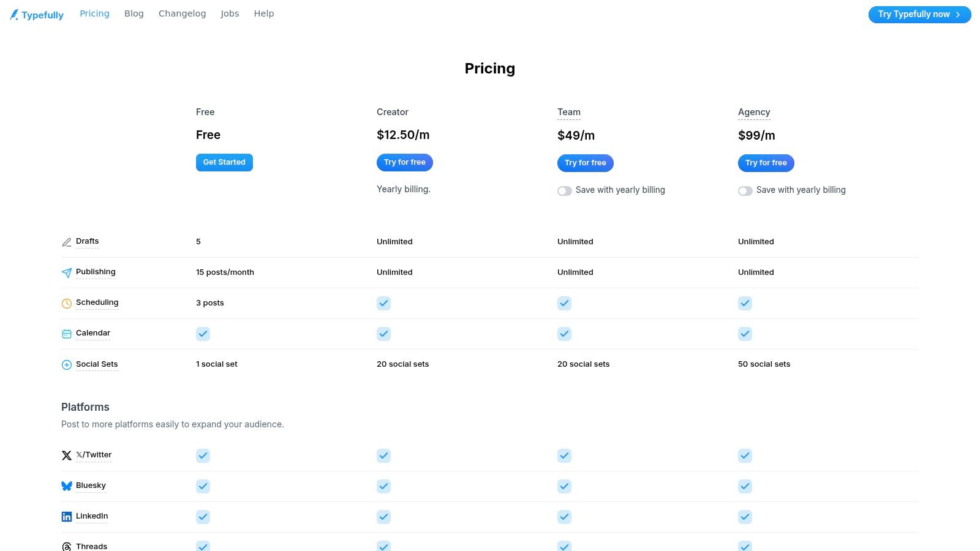Click the Bluesky butterfly icon
The image size is (980, 551).
click(67, 485)
